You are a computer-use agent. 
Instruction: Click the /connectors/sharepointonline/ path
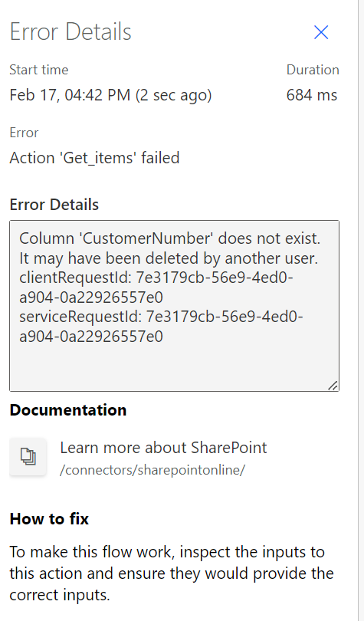(152, 470)
